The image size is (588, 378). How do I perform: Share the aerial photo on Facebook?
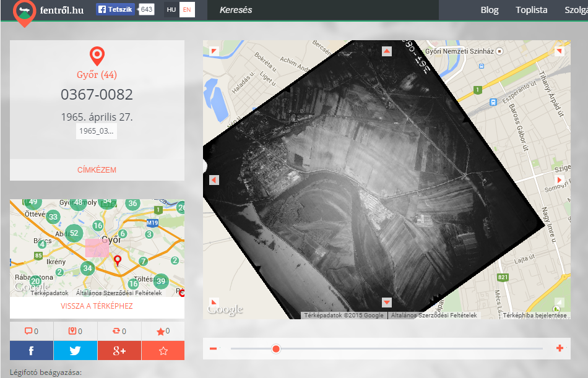click(32, 351)
